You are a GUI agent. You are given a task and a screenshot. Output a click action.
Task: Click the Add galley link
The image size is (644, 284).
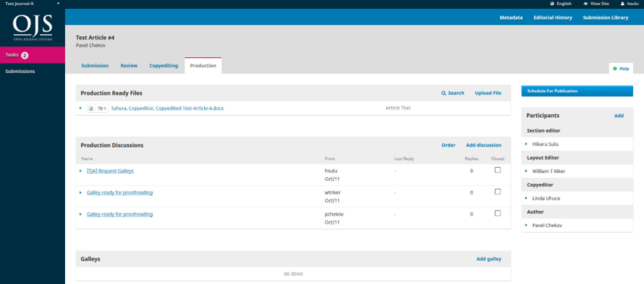coord(488,259)
